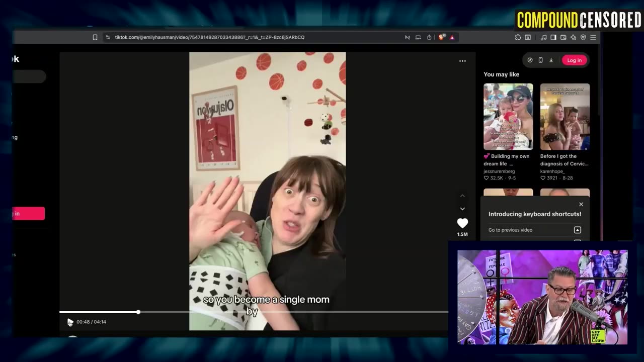Click the screen cast icon in the address bar
The width and height of the screenshot is (644, 362).
tap(418, 37)
